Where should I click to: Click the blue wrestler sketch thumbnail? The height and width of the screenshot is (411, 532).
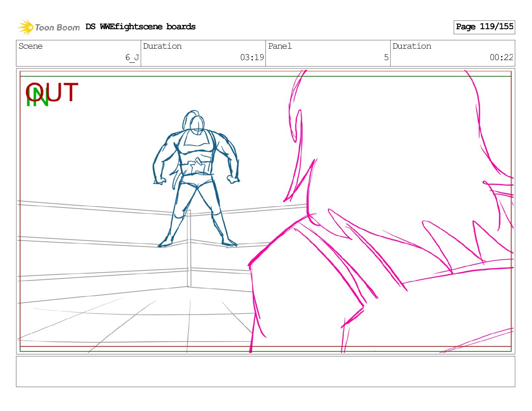click(x=196, y=179)
